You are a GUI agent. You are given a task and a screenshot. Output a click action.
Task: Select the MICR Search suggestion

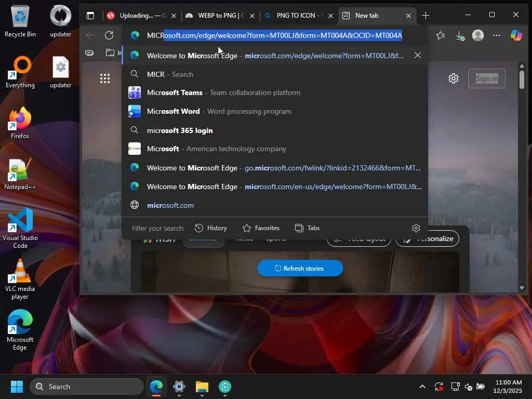click(275, 74)
